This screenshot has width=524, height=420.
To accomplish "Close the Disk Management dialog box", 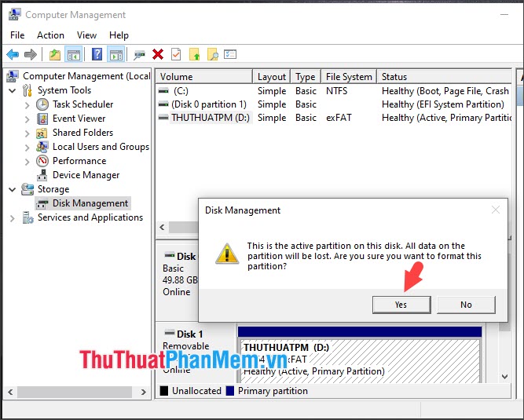I will pyautogui.click(x=495, y=210).
